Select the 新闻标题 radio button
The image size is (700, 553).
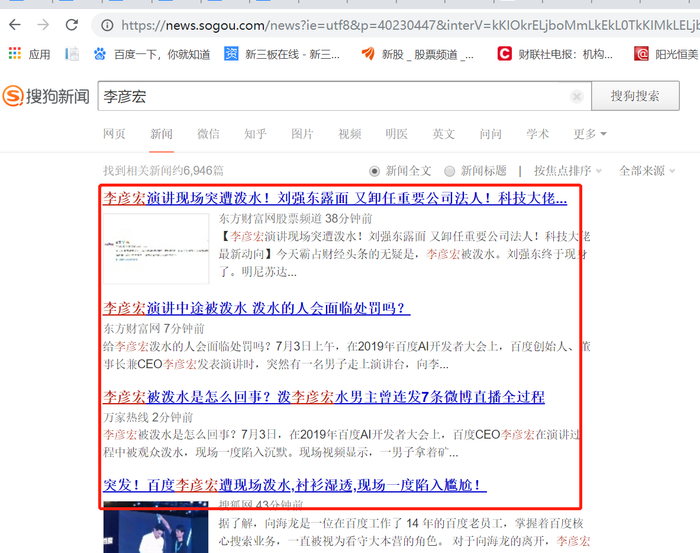(450, 171)
